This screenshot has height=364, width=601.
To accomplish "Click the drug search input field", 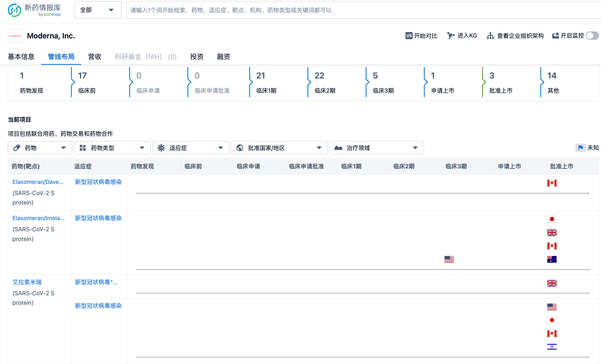I will click(363, 10).
